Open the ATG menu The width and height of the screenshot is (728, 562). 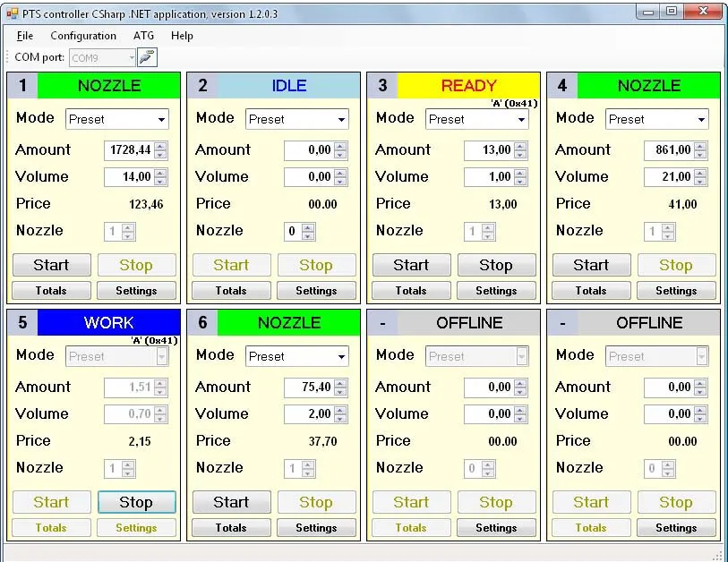coord(143,36)
